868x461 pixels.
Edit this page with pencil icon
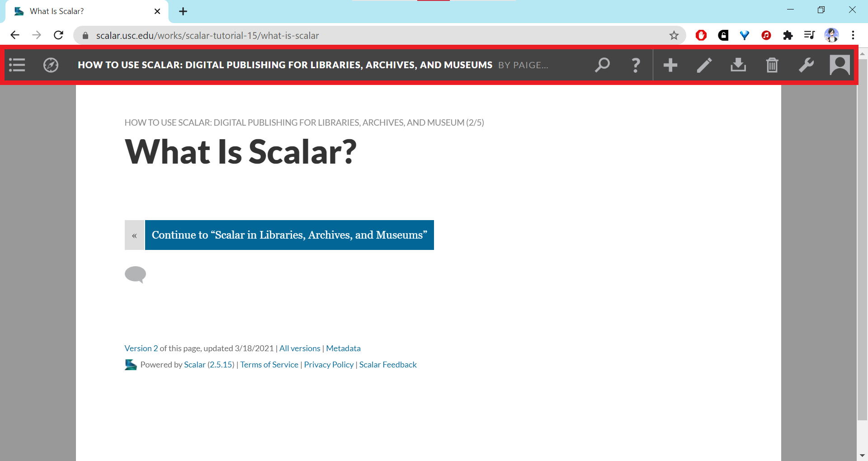coord(704,65)
